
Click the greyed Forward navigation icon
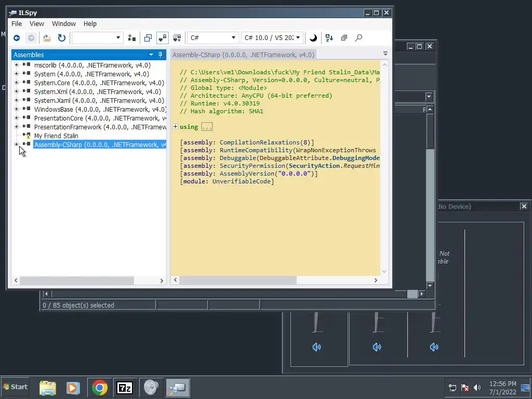coord(31,38)
